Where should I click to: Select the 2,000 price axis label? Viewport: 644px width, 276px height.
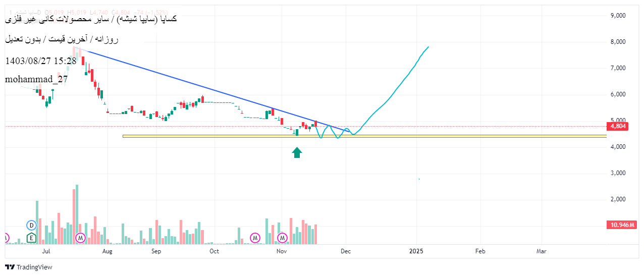pos(618,199)
